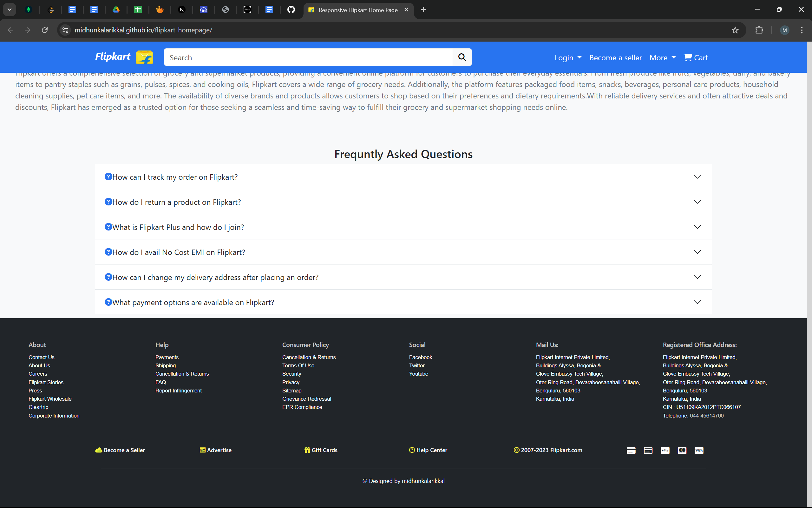Open the Privacy link under Consumer Policy
The height and width of the screenshot is (508, 812).
[291, 382]
